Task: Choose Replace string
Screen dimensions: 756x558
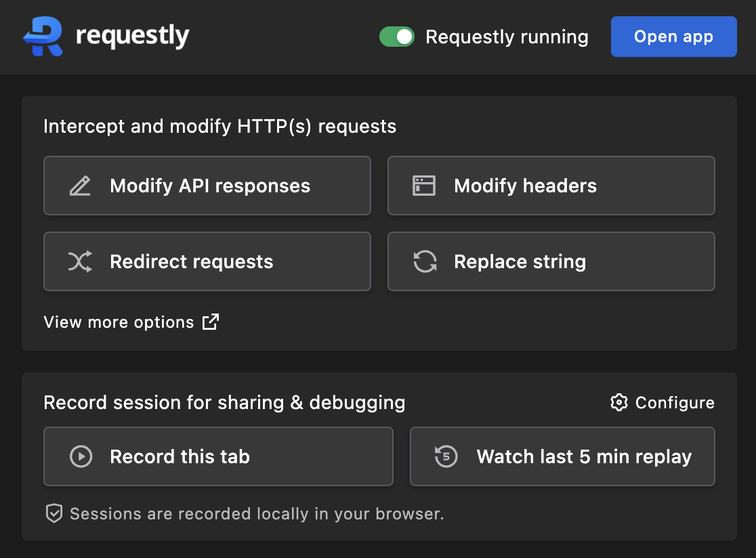Action: [551, 261]
